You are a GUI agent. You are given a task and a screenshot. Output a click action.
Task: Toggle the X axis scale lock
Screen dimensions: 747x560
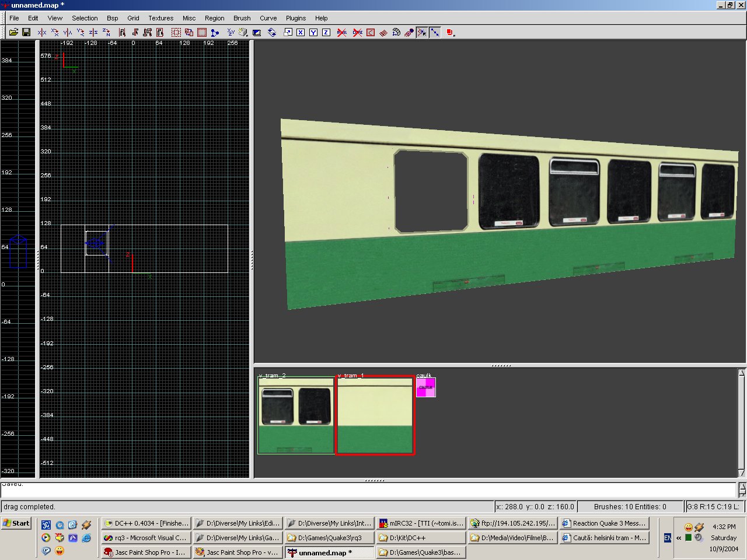(x=301, y=33)
